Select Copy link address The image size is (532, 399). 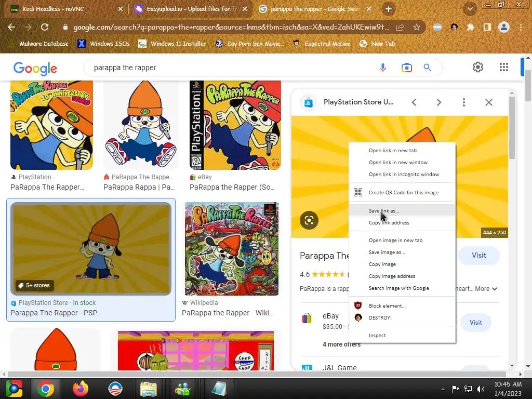point(403,222)
